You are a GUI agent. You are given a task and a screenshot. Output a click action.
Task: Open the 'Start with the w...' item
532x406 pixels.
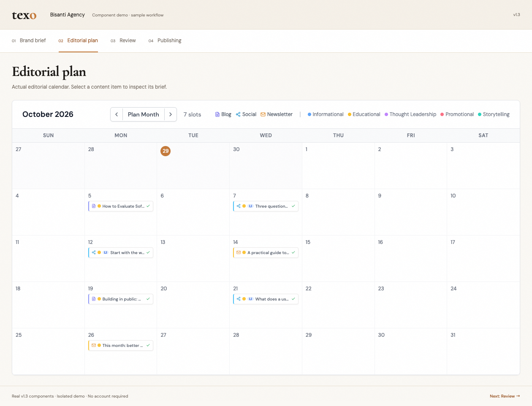pyautogui.click(x=121, y=252)
